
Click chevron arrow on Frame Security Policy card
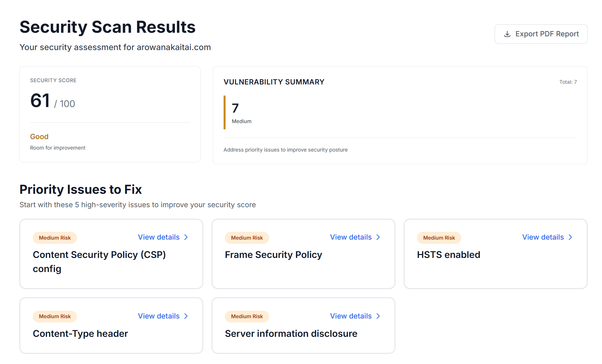click(x=378, y=237)
